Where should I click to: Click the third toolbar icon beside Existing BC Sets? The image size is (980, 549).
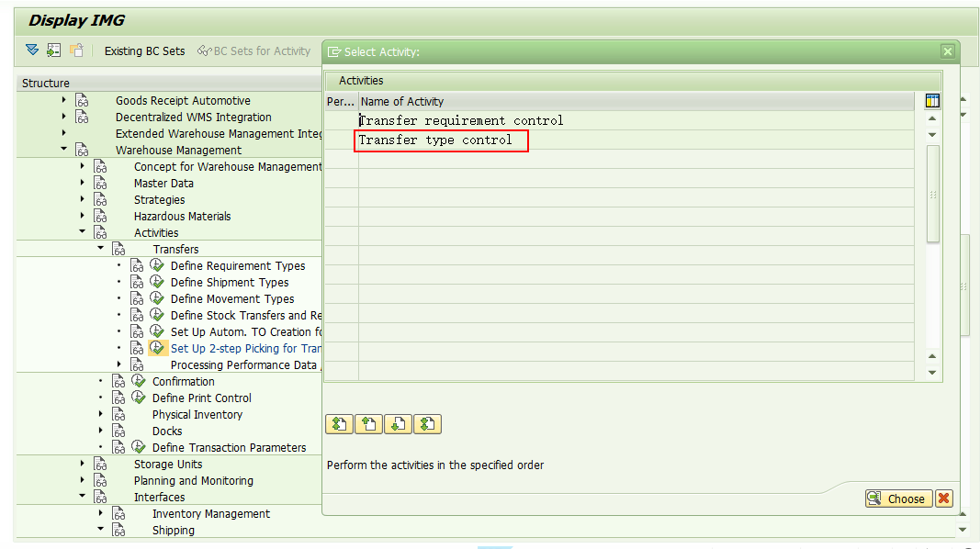click(76, 50)
